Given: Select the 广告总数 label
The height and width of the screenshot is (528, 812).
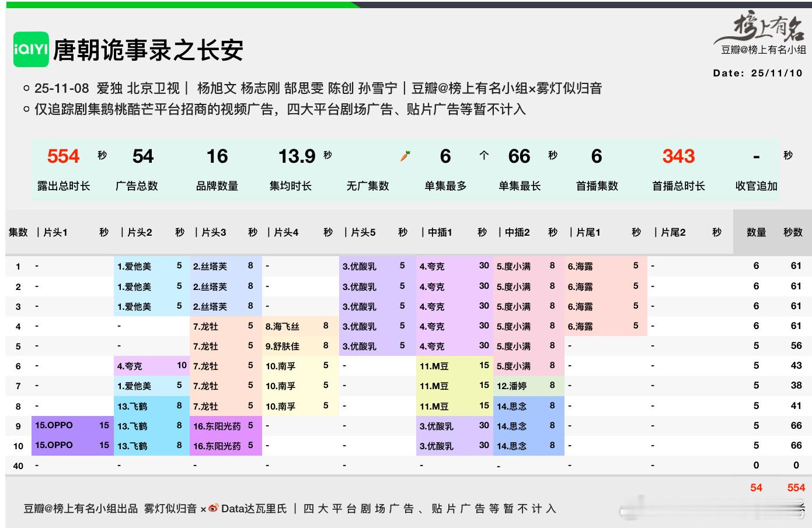Looking at the screenshot, I should pyautogui.click(x=137, y=186).
